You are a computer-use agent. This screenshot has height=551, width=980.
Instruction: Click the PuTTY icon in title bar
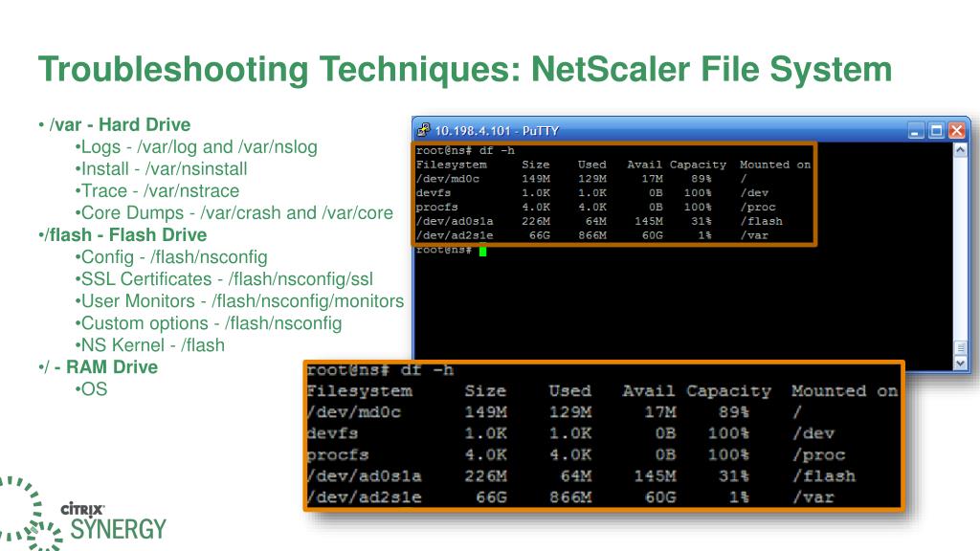[424, 130]
